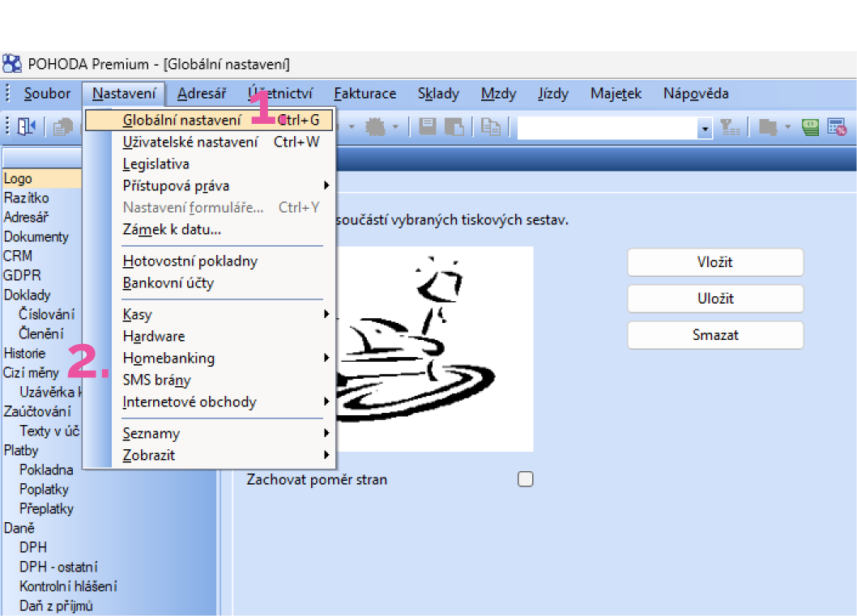Choose Globální nastavení from the menu
The height and width of the screenshot is (616, 857).
tap(209, 120)
